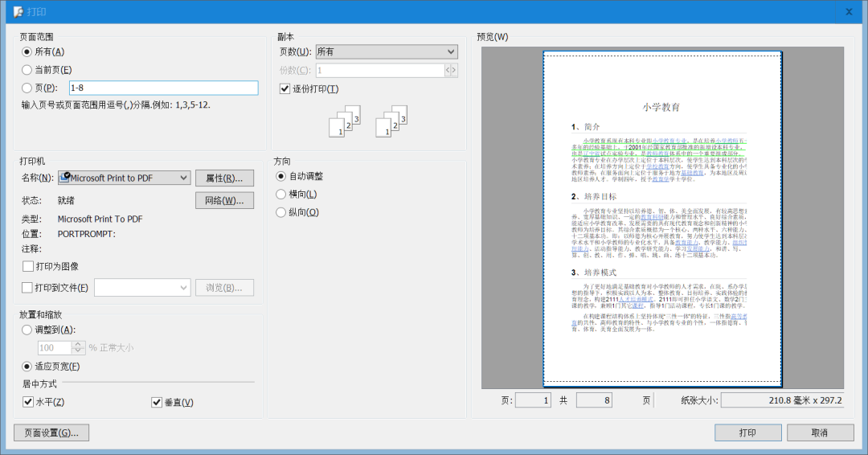This screenshot has width=868, height=455.
Task: Open 页面设置(G)... page setup
Action: tap(51, 432)
